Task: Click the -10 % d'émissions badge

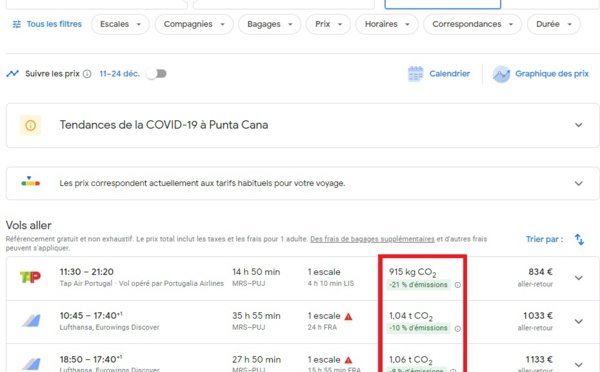Action: 418,328
